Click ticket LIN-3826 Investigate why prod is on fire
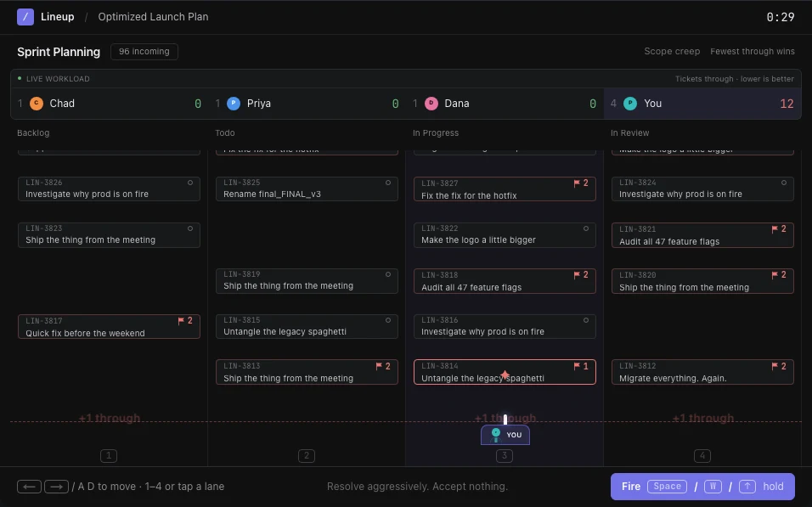 point(109,189)
